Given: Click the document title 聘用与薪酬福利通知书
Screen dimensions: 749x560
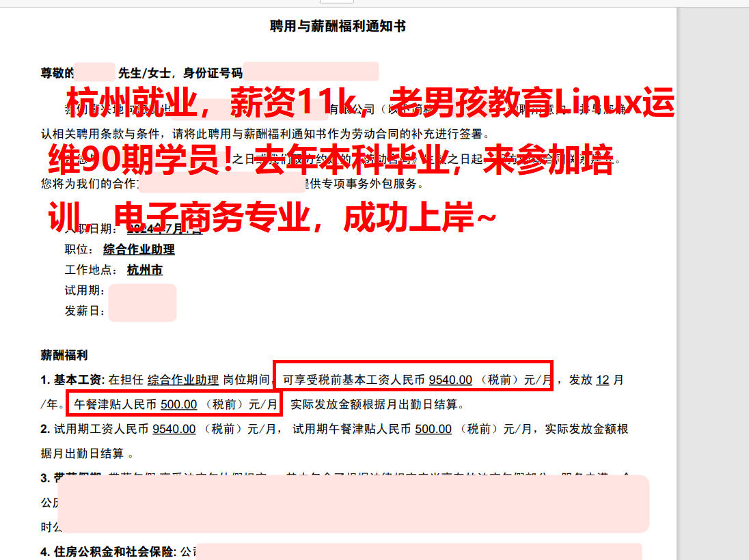Looking at the screenshot, I should (x=338, y=26).
